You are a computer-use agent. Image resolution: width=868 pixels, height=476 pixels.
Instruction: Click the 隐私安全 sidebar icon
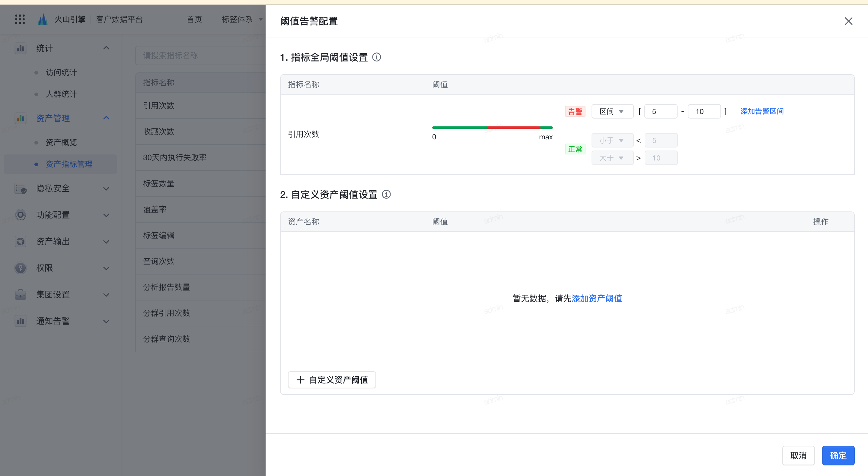[21, 188]
